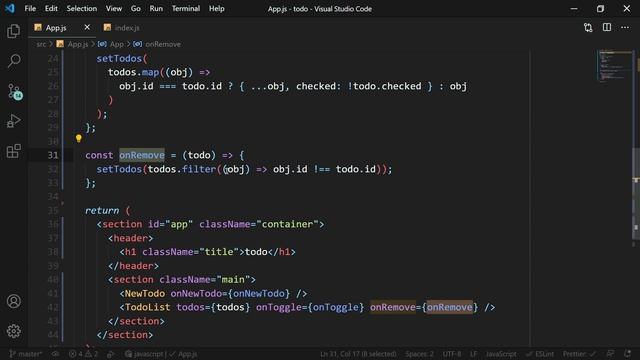Open the Selection menu

(x=82, y=8)
